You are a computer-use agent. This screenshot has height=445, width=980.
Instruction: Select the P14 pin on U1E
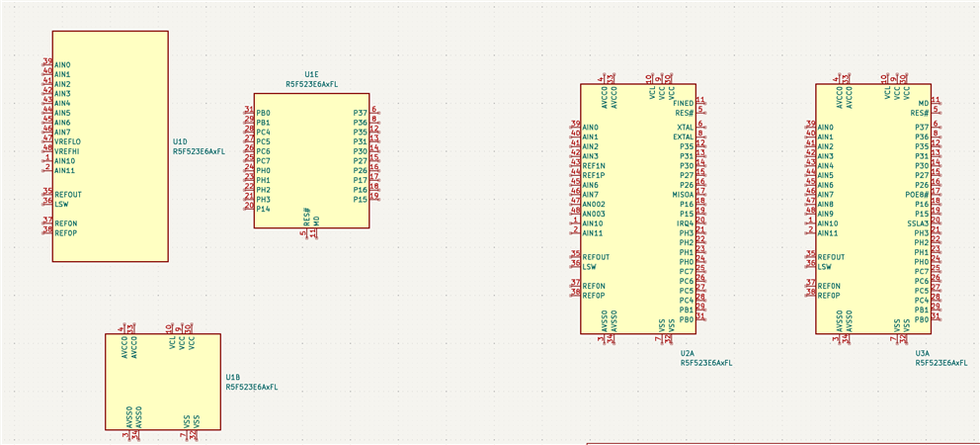[263, 209]
